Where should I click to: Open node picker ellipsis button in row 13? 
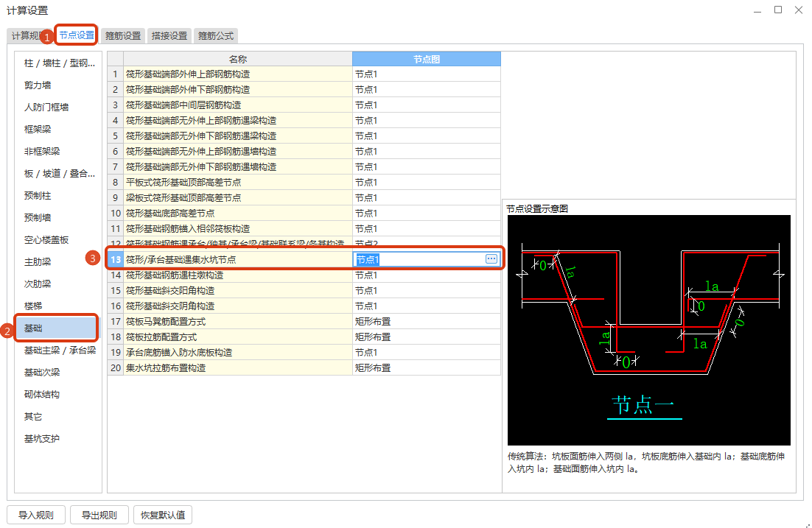click(491, 258)
